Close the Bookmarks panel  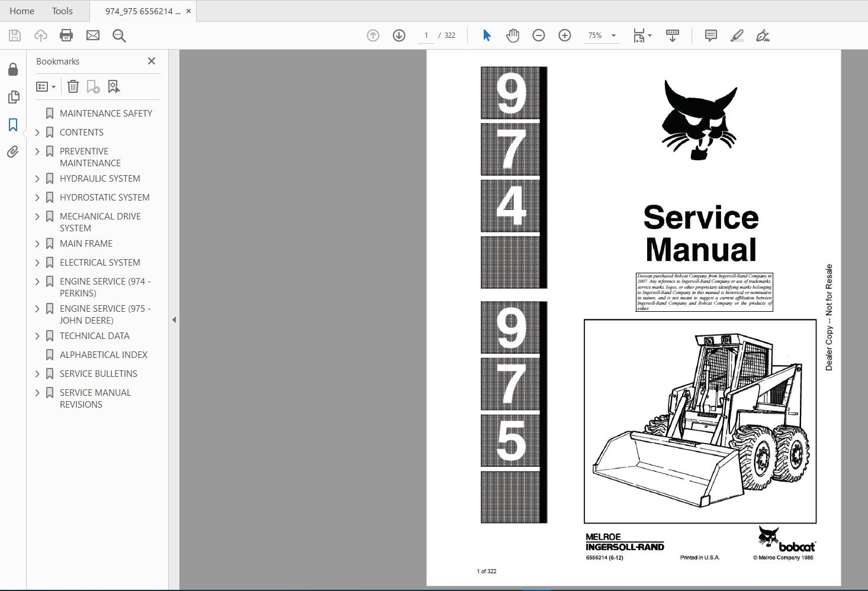tap(152, 61)
